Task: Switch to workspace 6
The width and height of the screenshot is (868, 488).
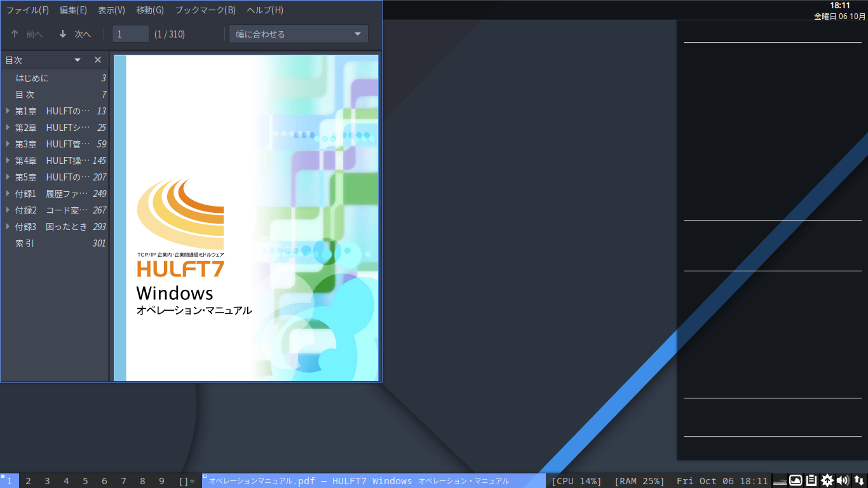Action: (104, 481)
